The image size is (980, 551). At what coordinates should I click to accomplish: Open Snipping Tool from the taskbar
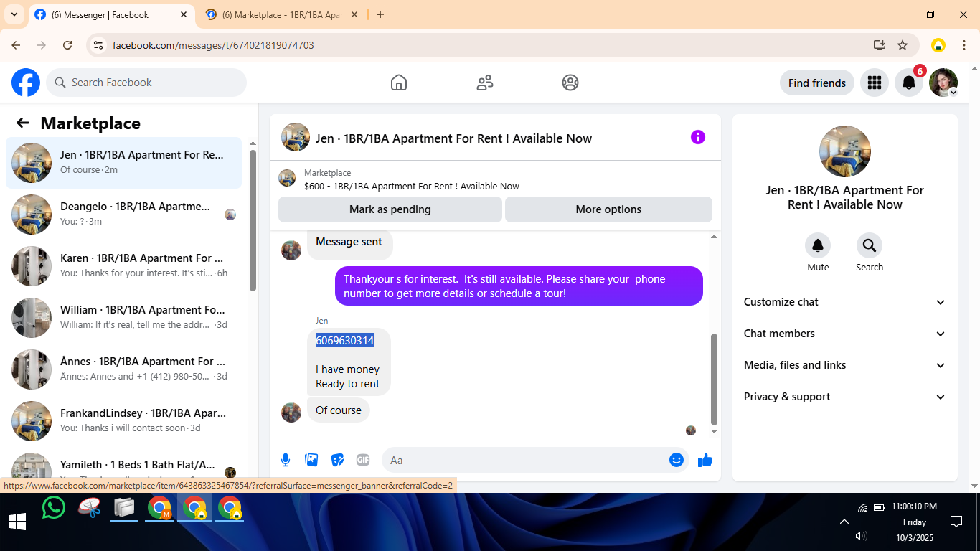point(90,508)
